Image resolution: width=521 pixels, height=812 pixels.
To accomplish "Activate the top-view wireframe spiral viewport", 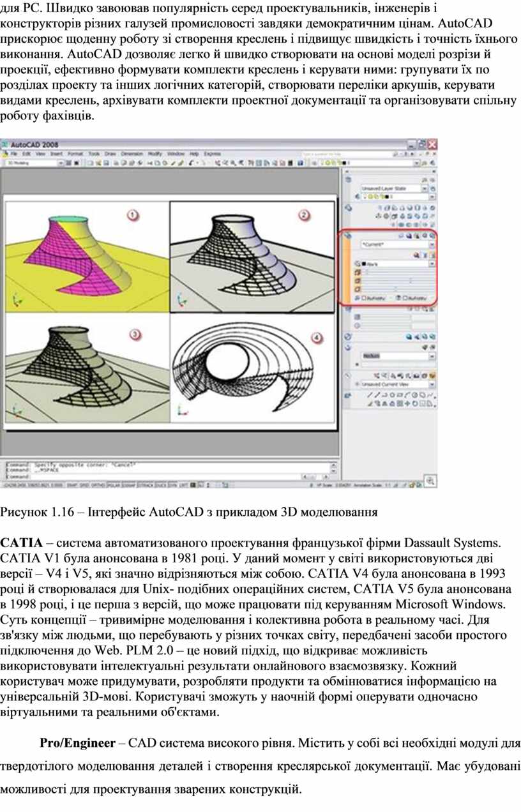I will (253, 368).
